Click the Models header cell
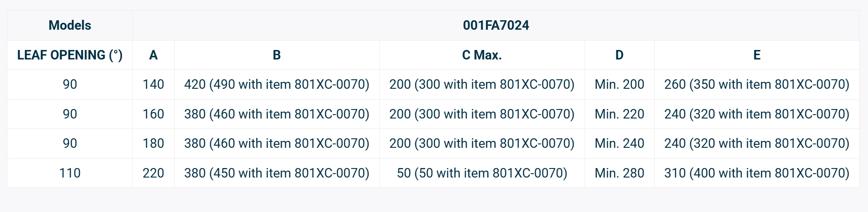This screenshot has width=868, height=212. [70, 25]
